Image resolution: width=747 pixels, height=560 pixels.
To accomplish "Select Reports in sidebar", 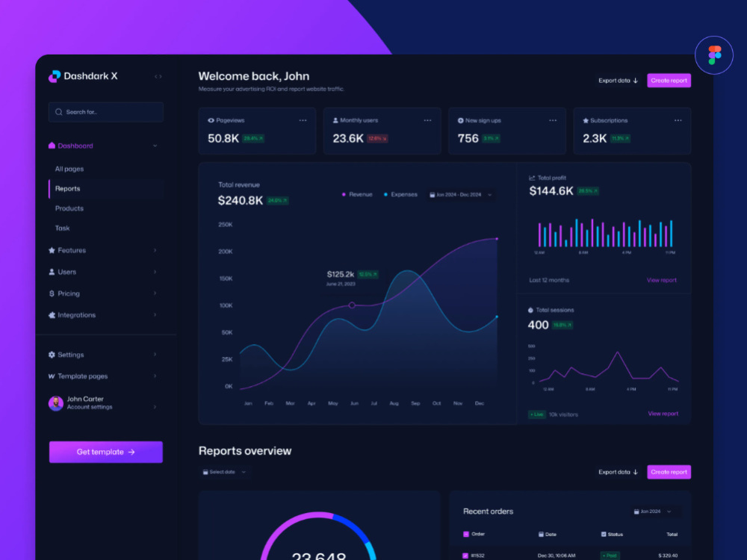I will pos(106,189).
